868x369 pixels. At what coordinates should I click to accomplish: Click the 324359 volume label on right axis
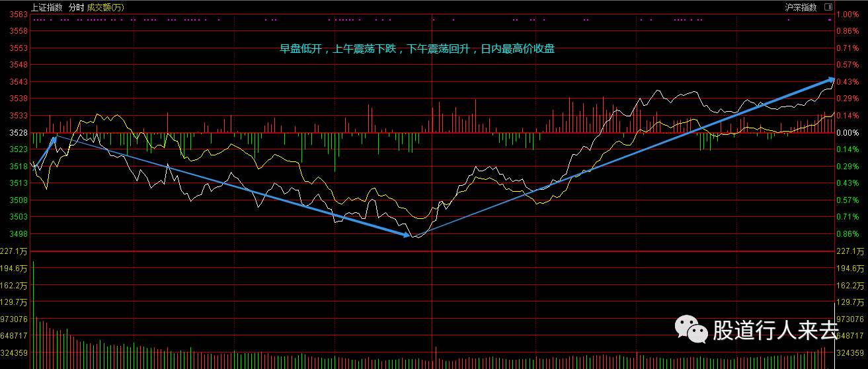[x=851, y=352]
